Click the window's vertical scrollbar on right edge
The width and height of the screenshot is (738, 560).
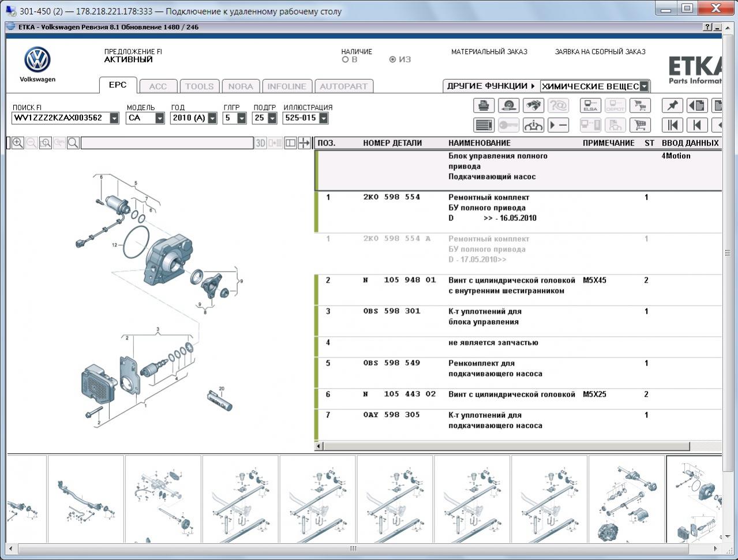728,254
